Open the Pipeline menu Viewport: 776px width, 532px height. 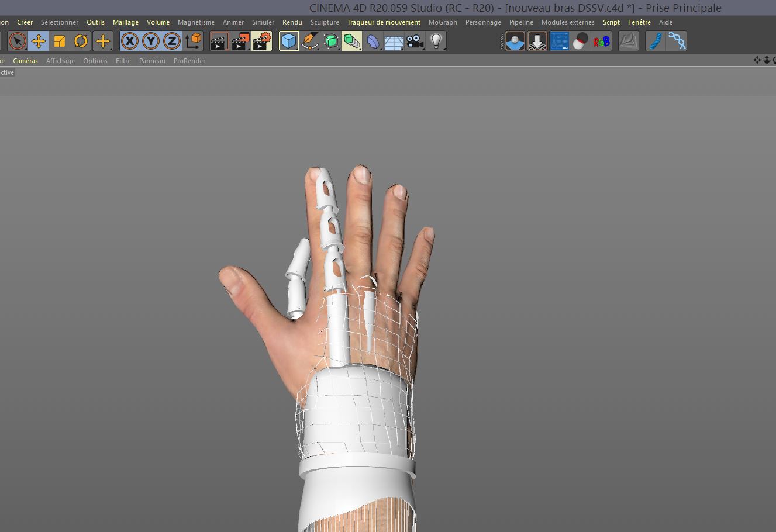(521, 22)
